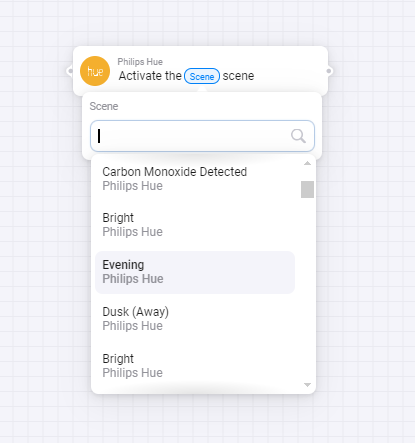Select the highlighted Evening scene
The image size is (415, 443).
pos(195,272)
